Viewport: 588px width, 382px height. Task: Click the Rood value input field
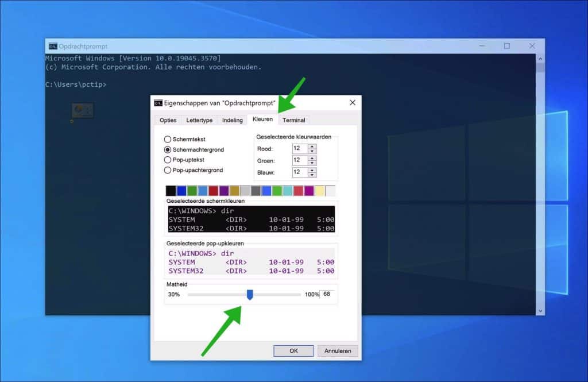coord(300,149)
